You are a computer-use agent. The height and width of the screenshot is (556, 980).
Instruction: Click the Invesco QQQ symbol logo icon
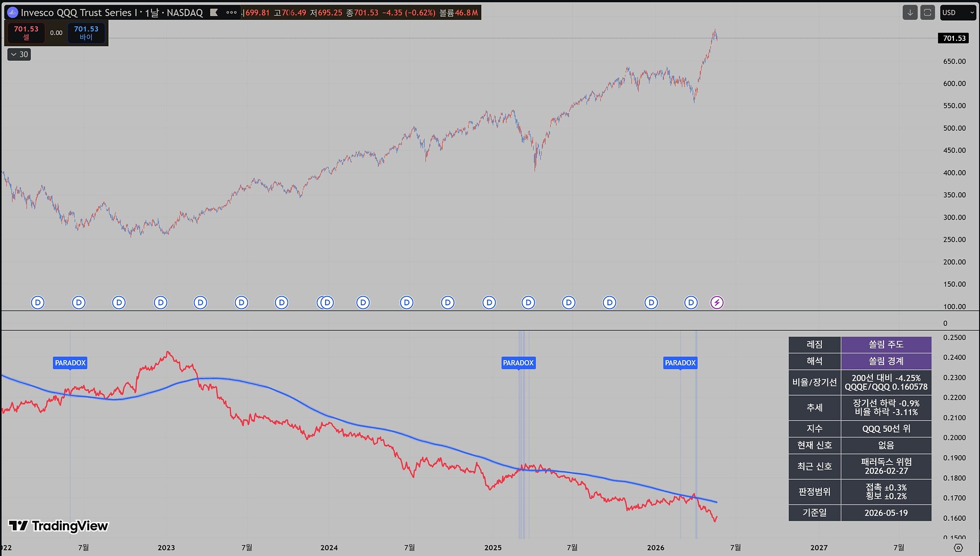coord(13,12)
